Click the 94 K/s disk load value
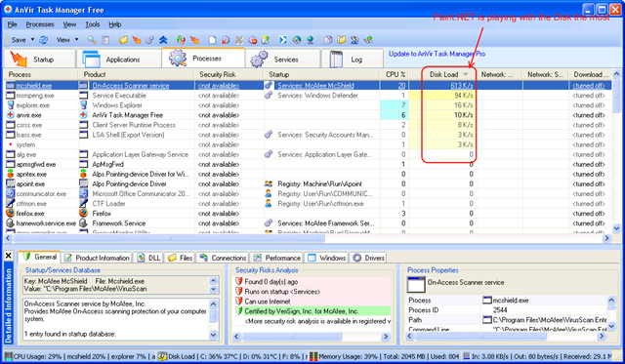Viewport: 625px width, 364px height. (x=463, y=96)
